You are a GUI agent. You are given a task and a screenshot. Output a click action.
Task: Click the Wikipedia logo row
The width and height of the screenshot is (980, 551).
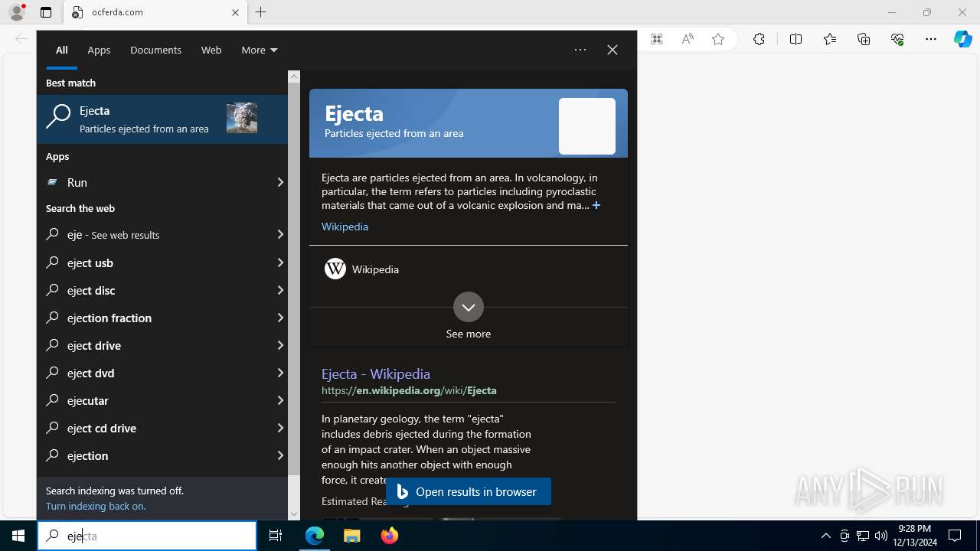pyautogui.click(x=469, y=269)
